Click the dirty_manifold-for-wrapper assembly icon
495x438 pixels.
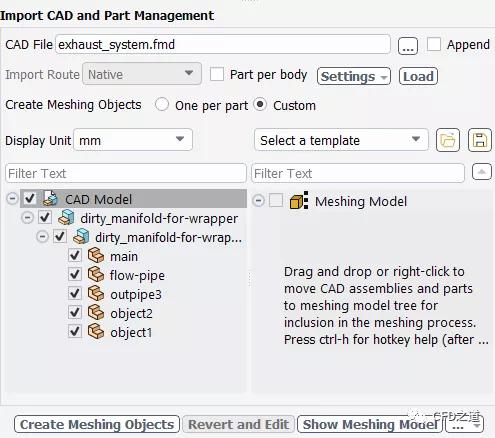tap(66, 218)
